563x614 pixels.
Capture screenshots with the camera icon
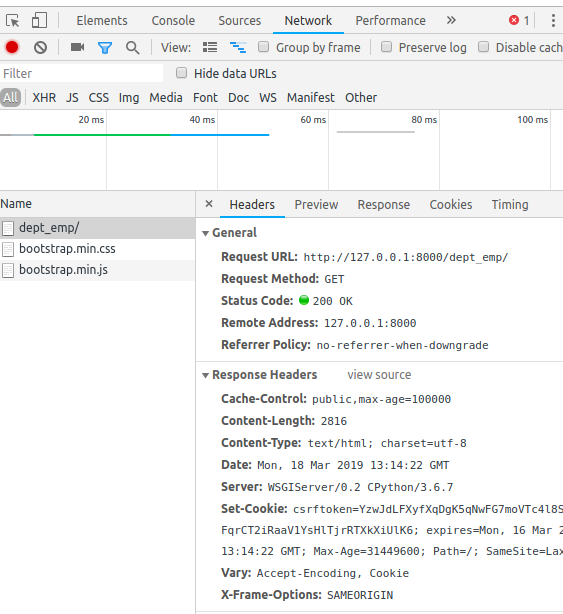tap(78, 47)
